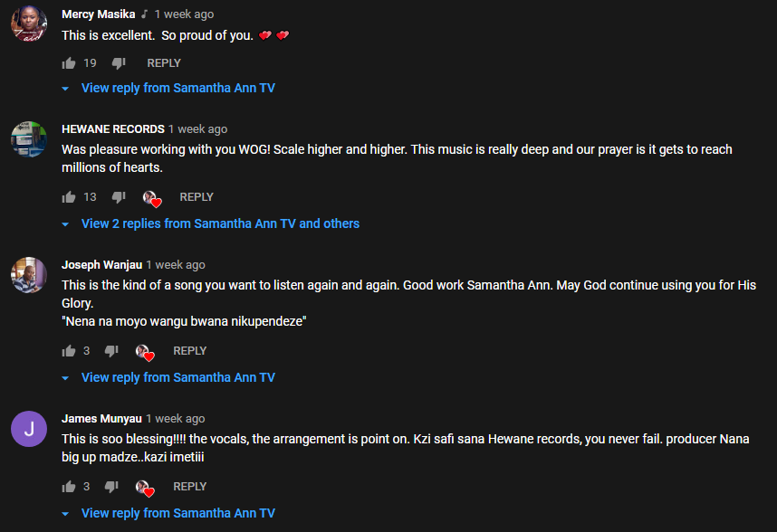Image resolution: width=777 pixels, height=532 pixels.
Task: Reply to James Munyau's comment
Action: (190, 487)
